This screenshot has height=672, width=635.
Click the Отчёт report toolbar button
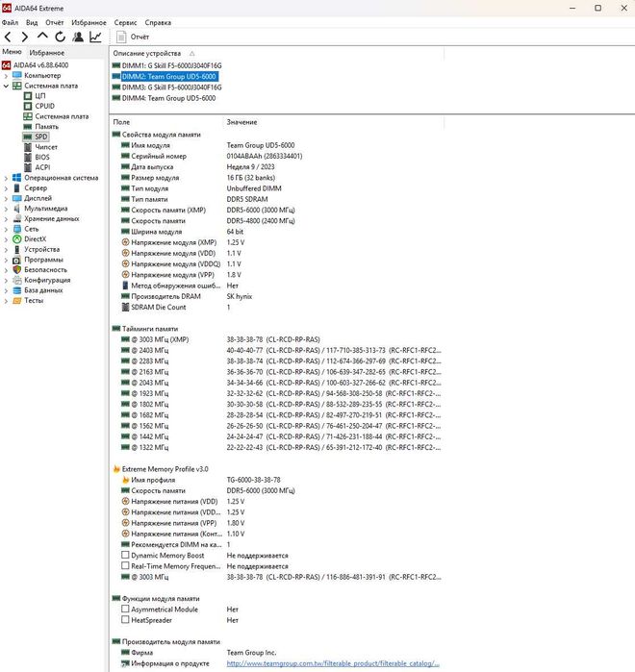[133, 37]
